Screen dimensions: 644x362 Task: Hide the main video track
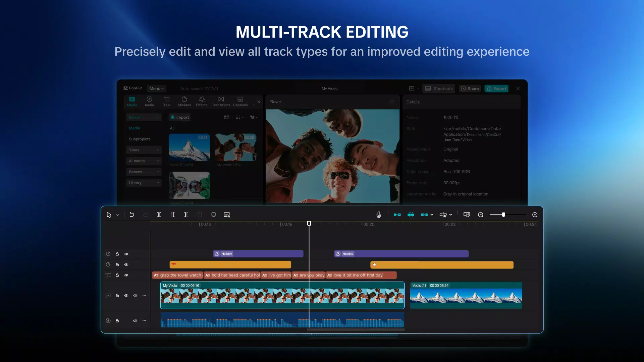[126, 296]
